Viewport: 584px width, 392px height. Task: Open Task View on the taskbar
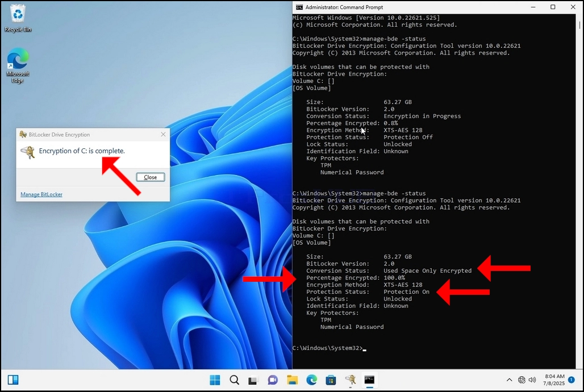click(253, 380)
